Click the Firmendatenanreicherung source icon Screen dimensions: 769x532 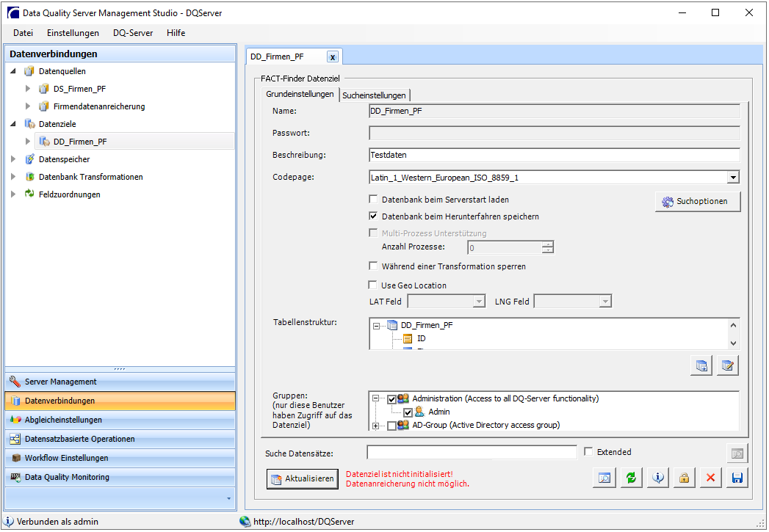point(44,106)
